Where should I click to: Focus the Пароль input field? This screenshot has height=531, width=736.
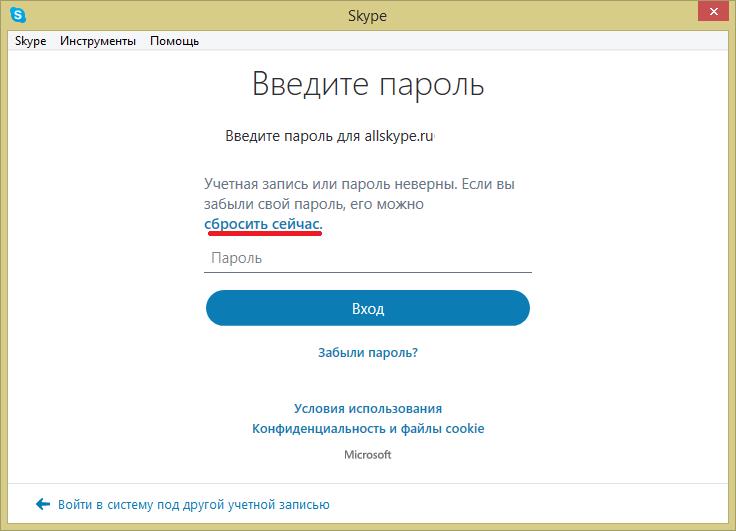(368, 258)
